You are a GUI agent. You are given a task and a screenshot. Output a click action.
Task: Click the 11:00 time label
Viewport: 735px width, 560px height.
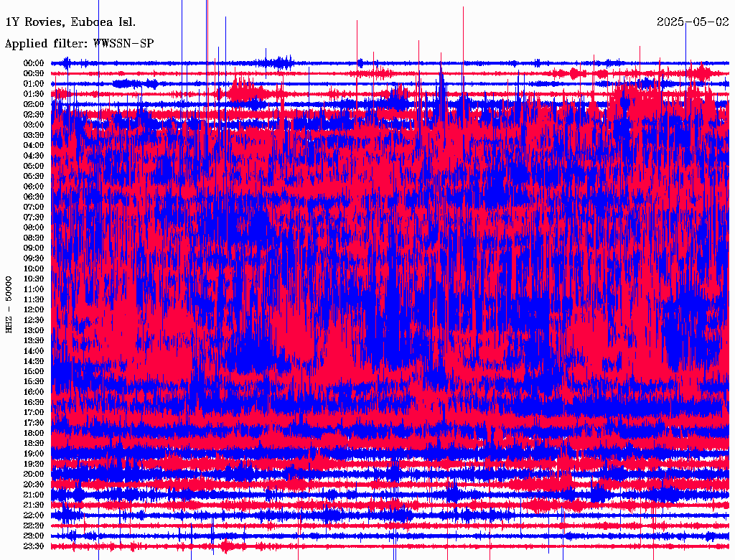[x=34, y=289]
